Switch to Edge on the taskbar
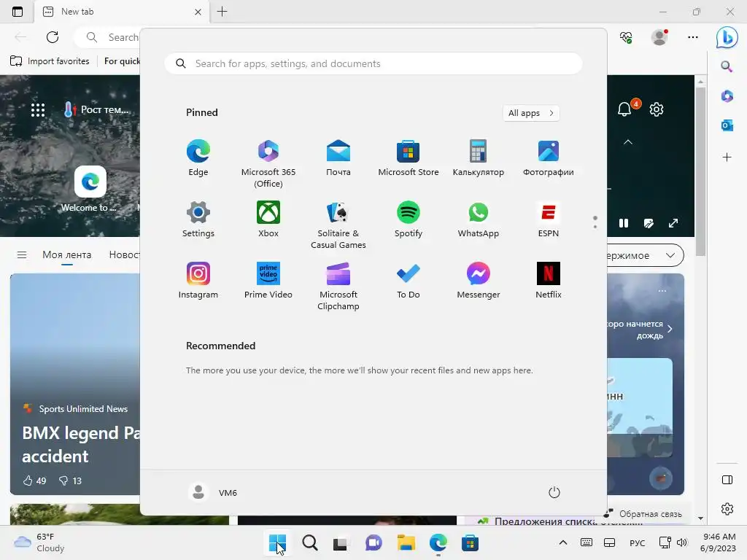This screenshot has height=560, width=747. (x=438, y=542)
